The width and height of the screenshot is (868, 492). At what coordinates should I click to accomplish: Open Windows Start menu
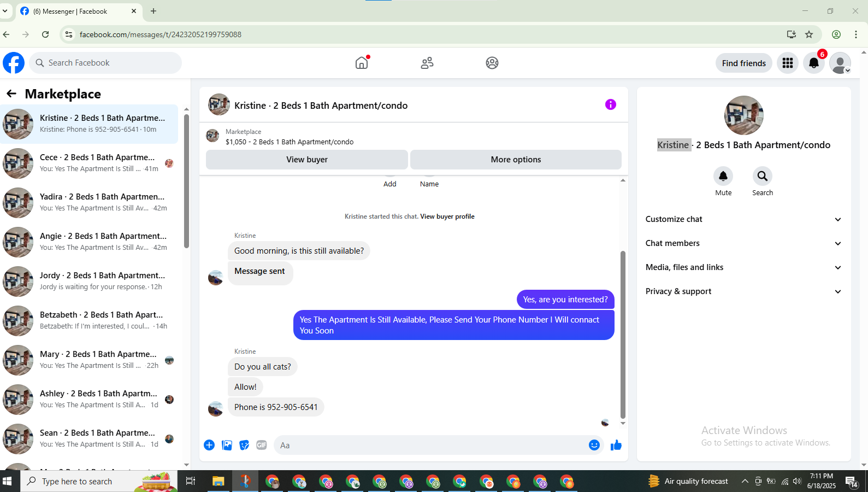point(7,481)
